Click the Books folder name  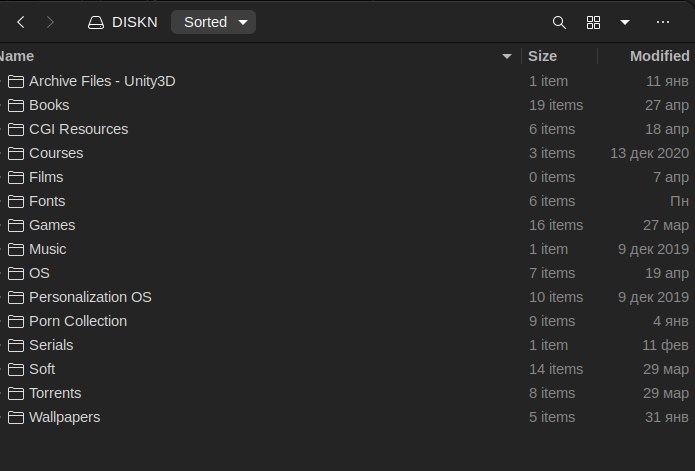49,105
